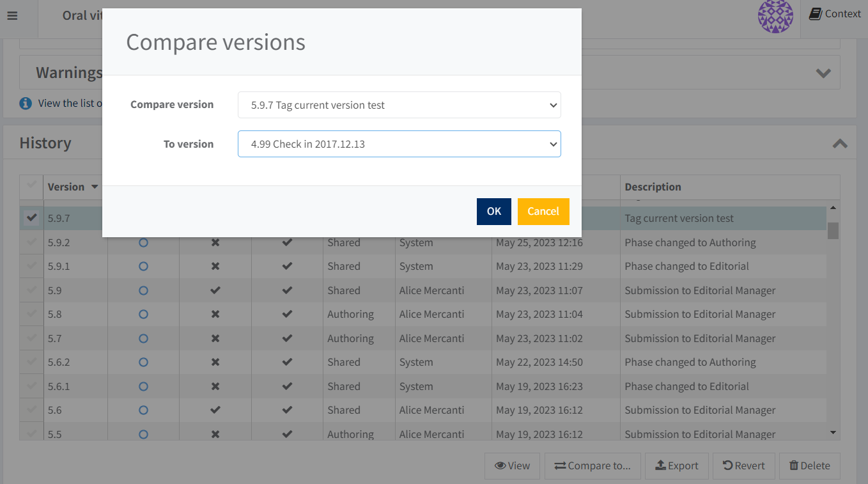868x484 pixels.
Task: Check the version 5.9 row checkbox
Action: point(31,290)
